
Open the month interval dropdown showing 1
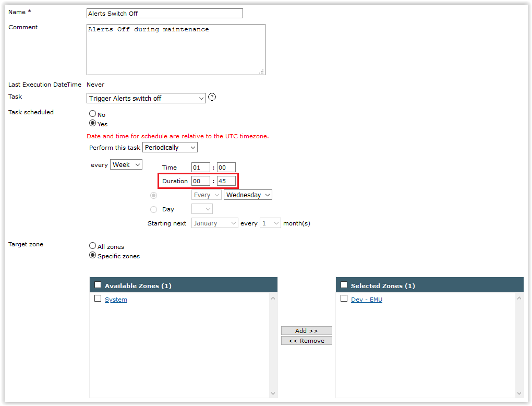[270, 223]
